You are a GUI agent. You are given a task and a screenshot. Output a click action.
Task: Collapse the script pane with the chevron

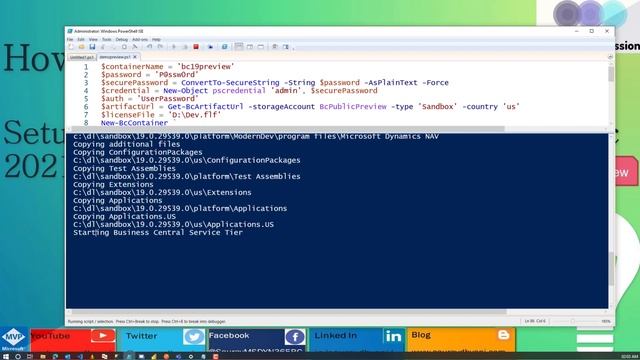point(611,57)
